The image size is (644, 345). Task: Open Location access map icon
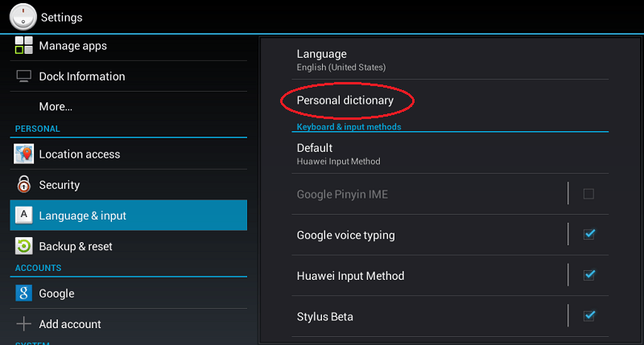[x=24, y=154]
